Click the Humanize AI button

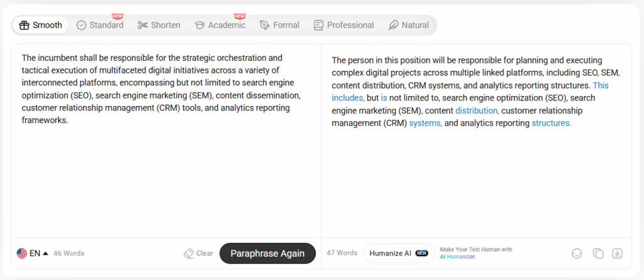click(398, 253)
